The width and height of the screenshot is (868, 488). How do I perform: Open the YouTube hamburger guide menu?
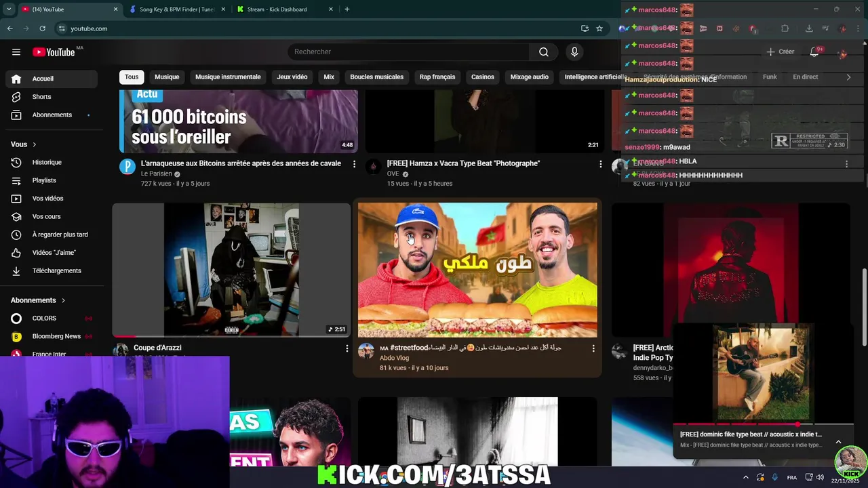16,52
